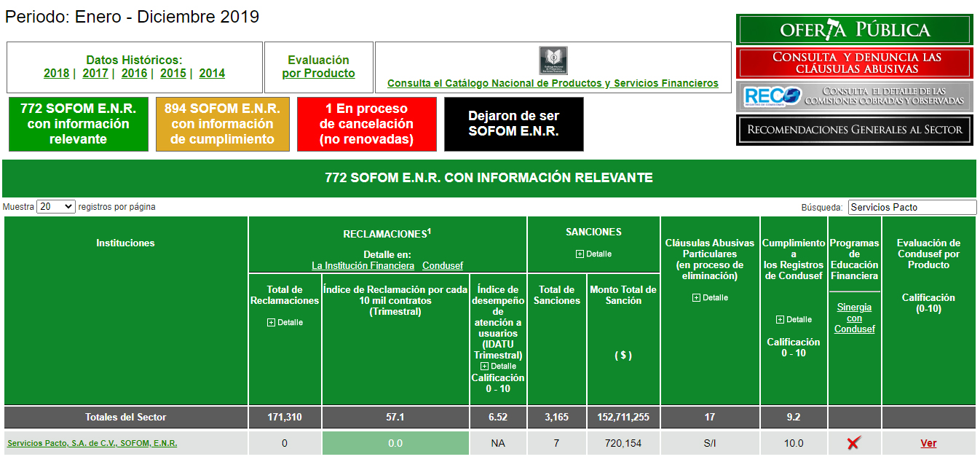The image size is (980, 462).
Task: Click sector index value 57.1
Action: point(395,418)
